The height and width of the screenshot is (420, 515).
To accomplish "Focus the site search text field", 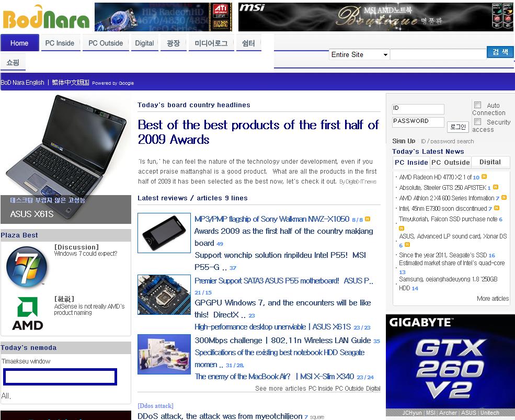I will (438, 54).
